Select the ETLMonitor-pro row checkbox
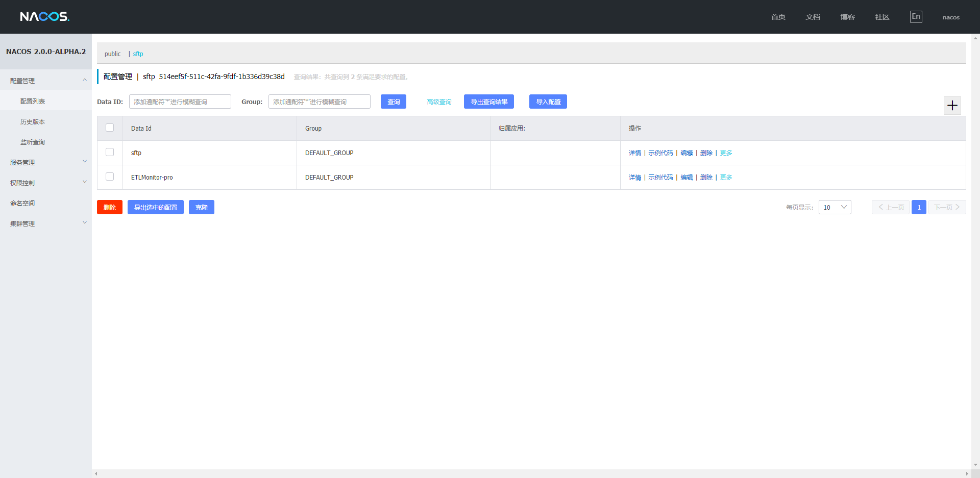The image size is (980, 478). click(110, 177)
